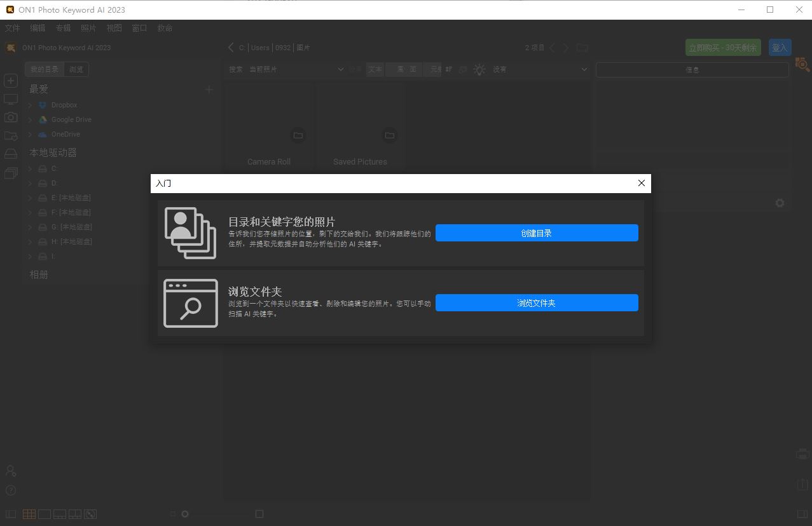Go to previous item arrow near 2 项目
The image size is (812, 526).
point(552,48)
